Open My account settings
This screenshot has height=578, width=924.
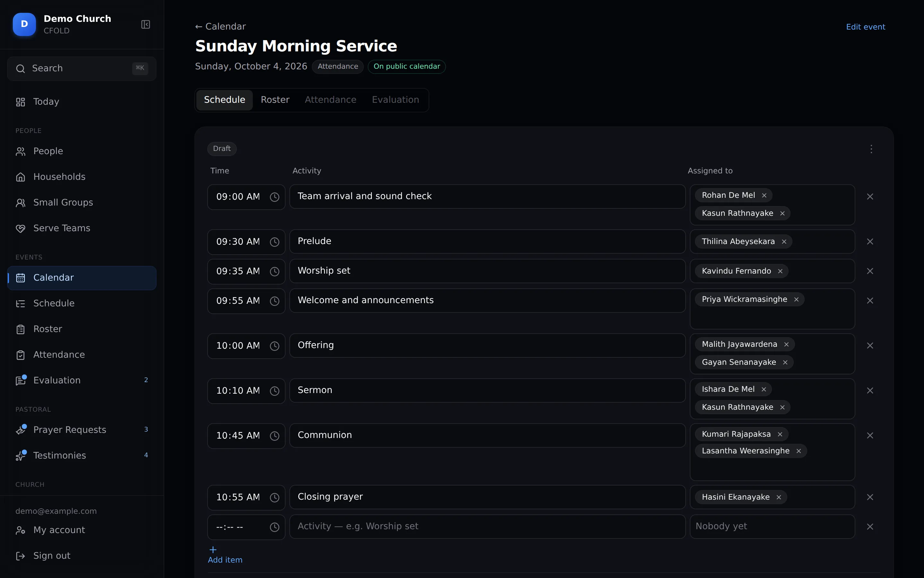click(x=82, y=530)
